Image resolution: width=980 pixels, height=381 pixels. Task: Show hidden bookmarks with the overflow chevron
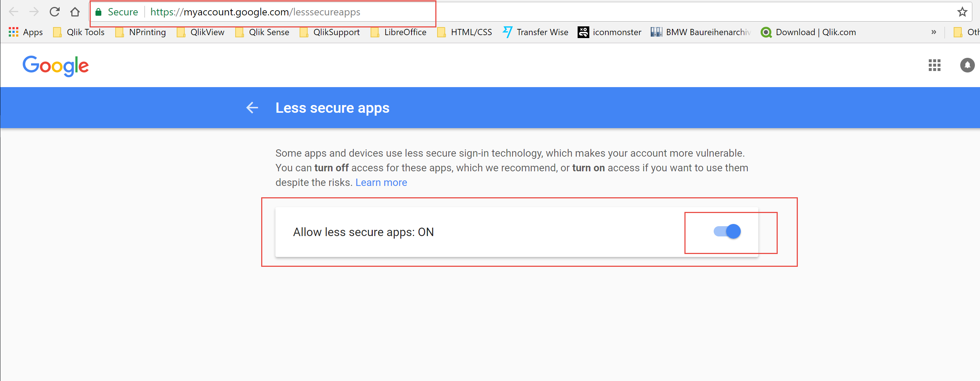tap(934, 32)
